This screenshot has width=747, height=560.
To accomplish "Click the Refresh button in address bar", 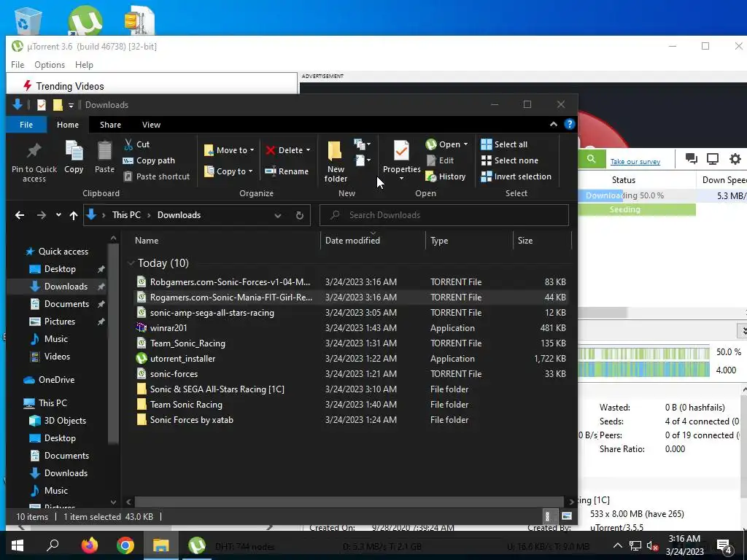I will 300,215.
